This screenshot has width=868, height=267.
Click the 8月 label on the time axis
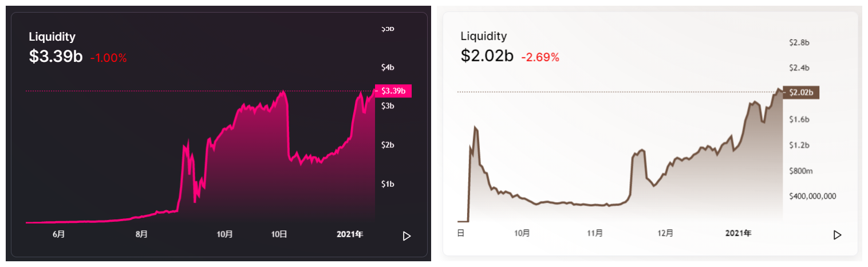click(142, 234)
